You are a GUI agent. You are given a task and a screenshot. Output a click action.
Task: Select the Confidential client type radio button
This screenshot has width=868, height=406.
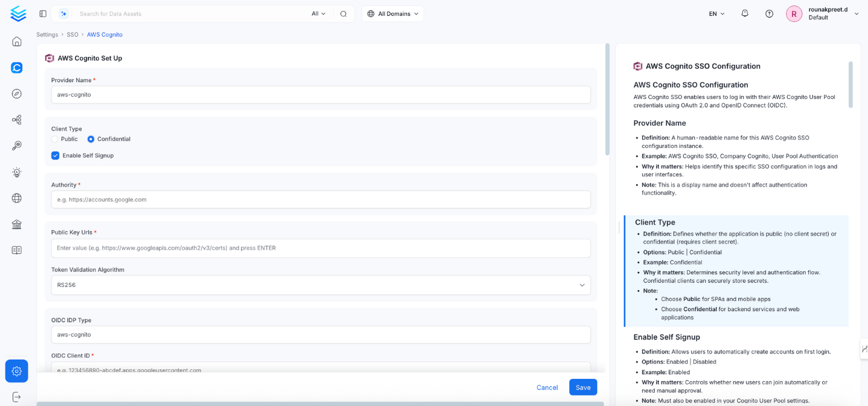point(91,139)
